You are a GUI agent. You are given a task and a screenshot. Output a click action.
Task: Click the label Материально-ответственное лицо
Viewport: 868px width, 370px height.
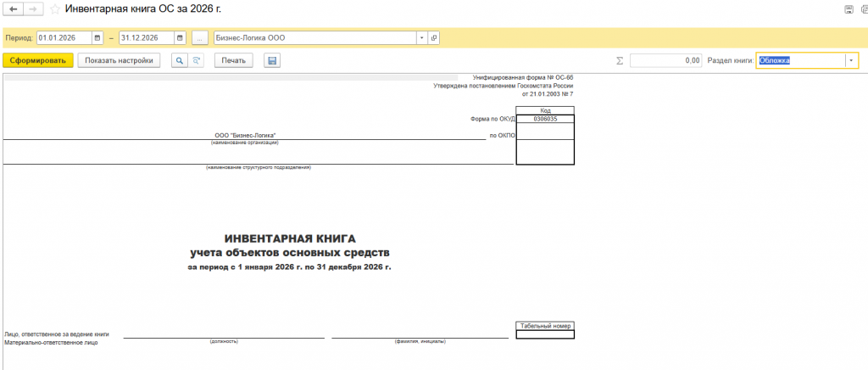pos(51,343)
